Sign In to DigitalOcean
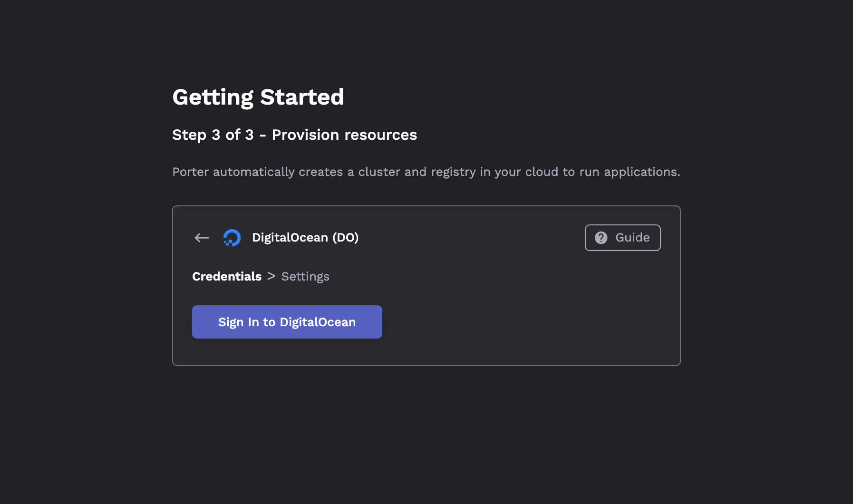Screen dimensions: 853x504 click(287, 322)
